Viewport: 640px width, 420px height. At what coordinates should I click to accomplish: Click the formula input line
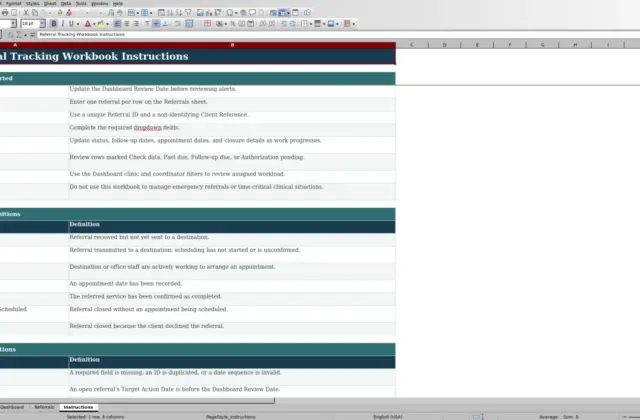339,35
